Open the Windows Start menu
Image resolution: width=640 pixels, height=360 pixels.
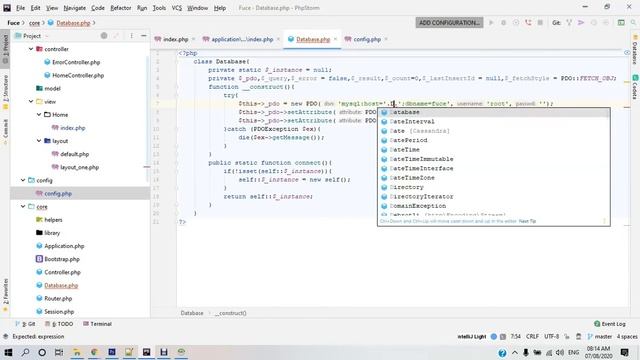(8, 352)
